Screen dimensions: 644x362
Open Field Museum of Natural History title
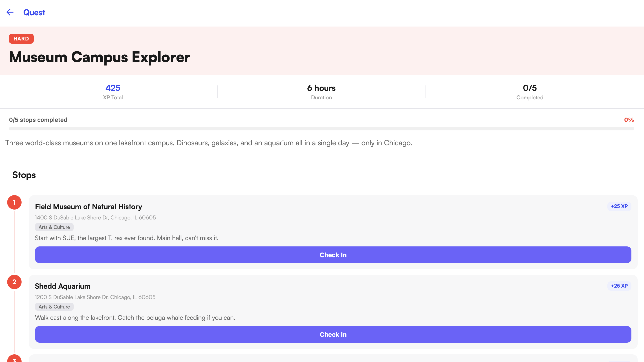88,207
